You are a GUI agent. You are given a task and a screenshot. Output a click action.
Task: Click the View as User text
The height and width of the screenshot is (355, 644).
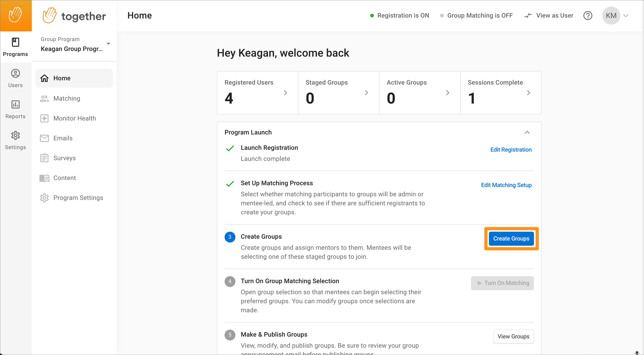click(555, 16)
